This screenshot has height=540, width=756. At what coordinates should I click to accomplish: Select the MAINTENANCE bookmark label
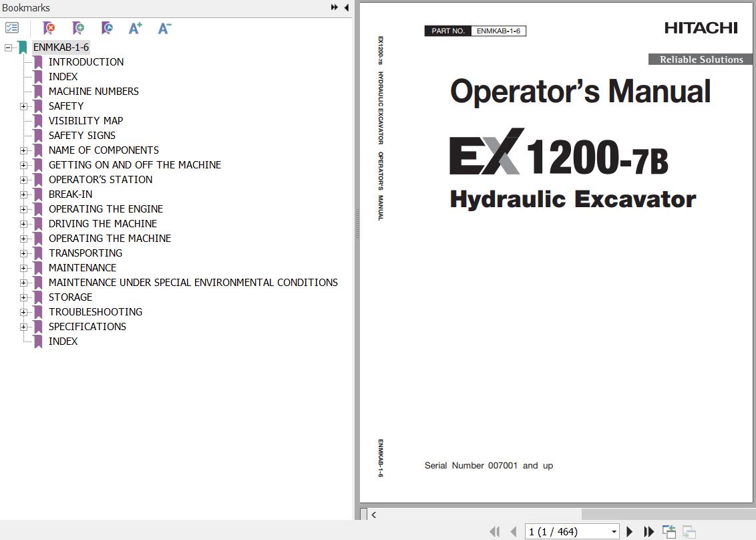coord(82,268)
